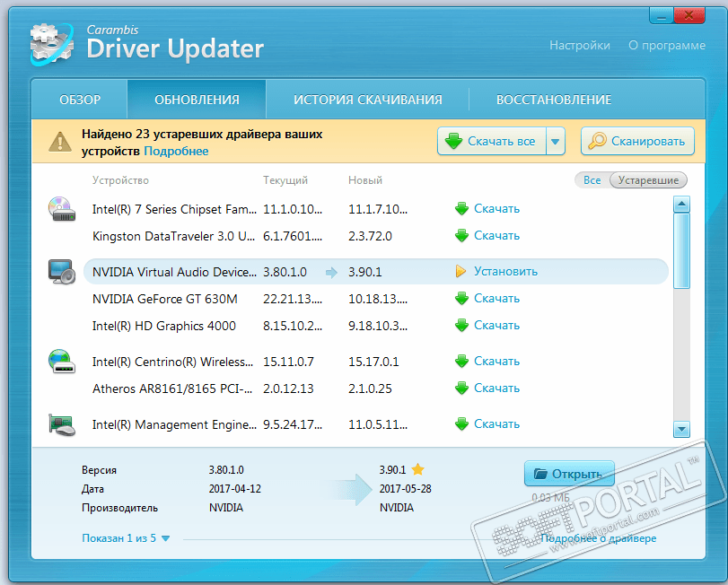This screenshot has height=585, width=728.
Task: Click the blue arrow in NVIDIA Virtual Audio row
Action: 331,273
